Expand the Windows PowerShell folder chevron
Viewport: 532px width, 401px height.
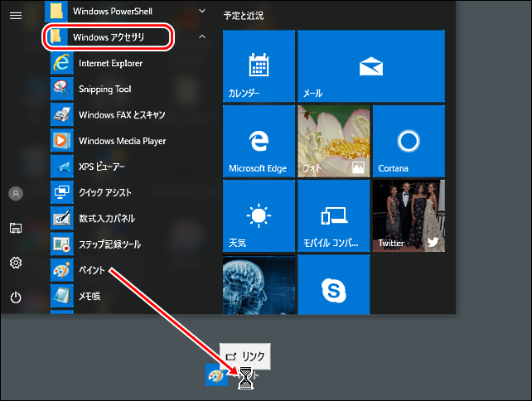coord(202,11)
